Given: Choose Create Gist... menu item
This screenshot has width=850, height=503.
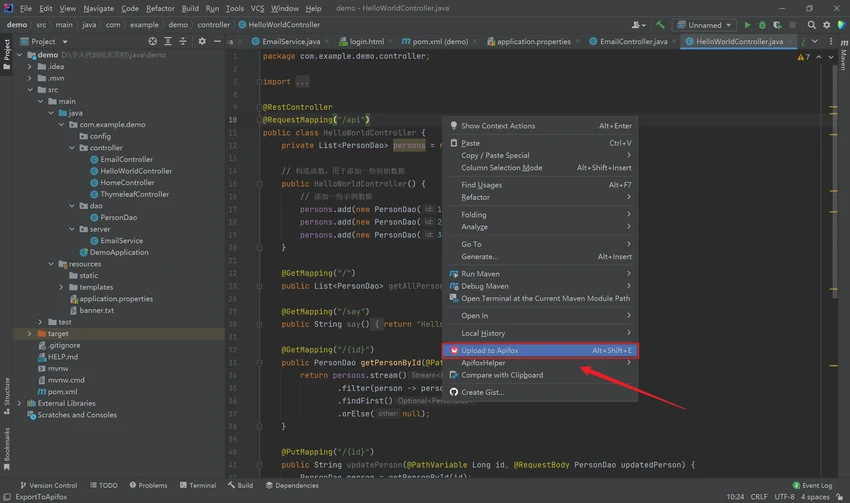Looking at the screenshot, I should [540, 392].
